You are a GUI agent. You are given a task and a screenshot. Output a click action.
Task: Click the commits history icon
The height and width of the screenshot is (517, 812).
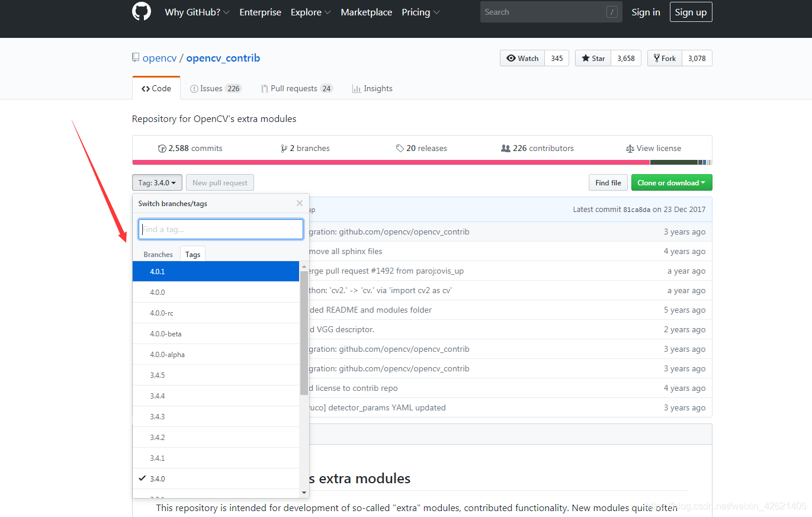[162, 149]
